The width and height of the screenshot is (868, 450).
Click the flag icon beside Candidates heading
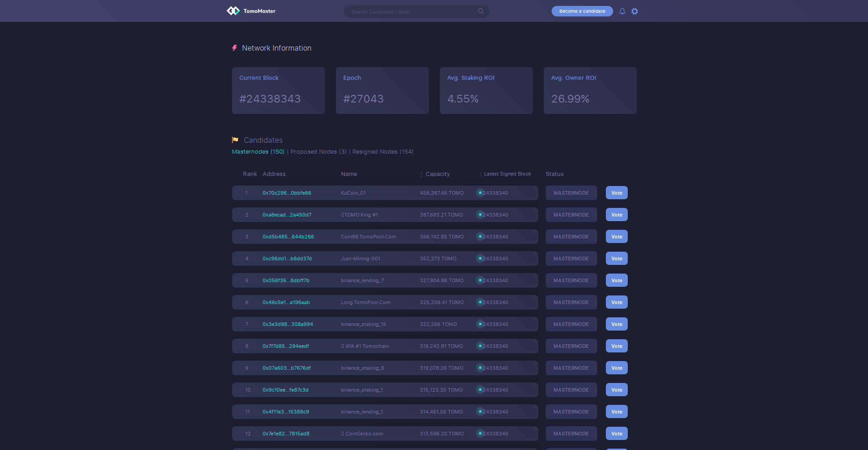pos(235,140)
